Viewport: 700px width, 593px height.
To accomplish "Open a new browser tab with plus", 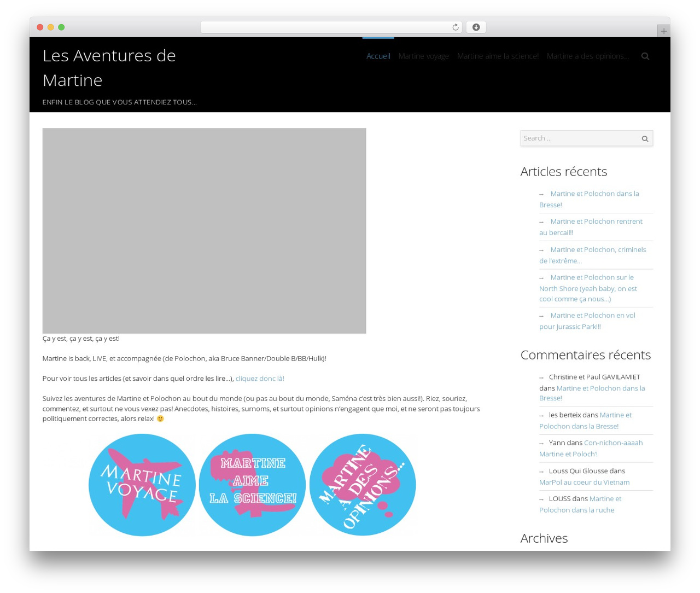I will (x=663, y=31).
